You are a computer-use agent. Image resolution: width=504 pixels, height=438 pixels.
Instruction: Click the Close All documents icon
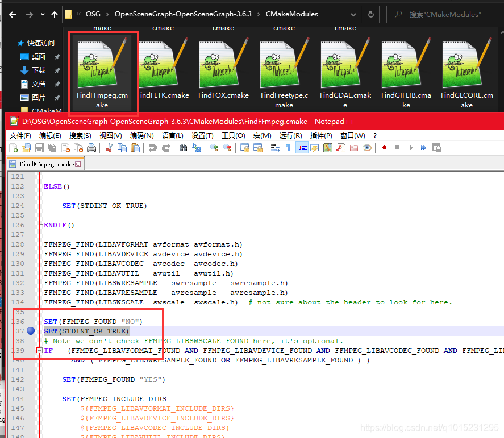[78, 148]
